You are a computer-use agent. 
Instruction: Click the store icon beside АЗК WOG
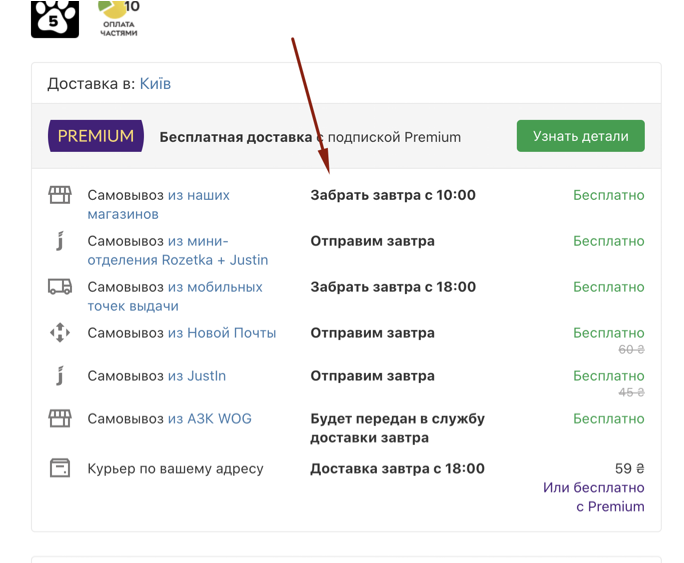click(x=60, y=419)
